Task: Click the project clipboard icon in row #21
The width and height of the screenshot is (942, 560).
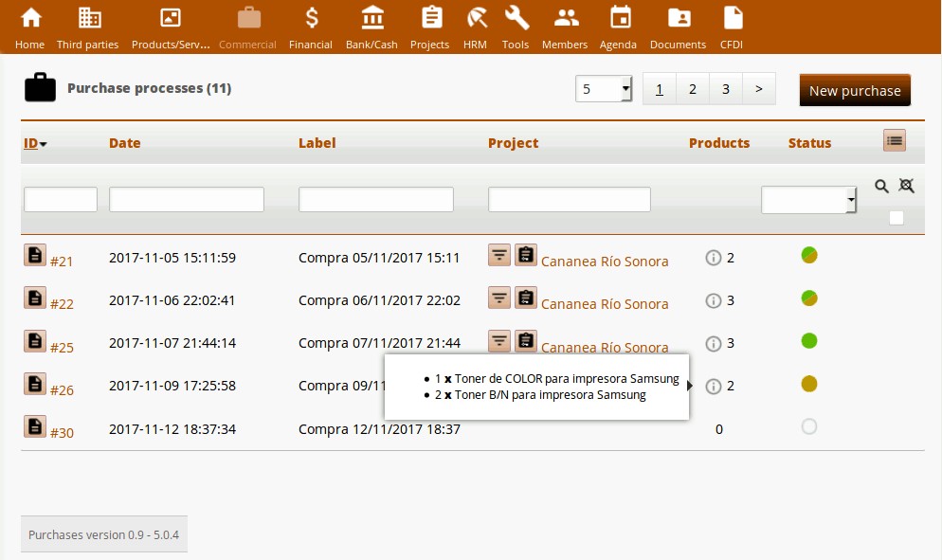Action: click(x=526, y=254)
